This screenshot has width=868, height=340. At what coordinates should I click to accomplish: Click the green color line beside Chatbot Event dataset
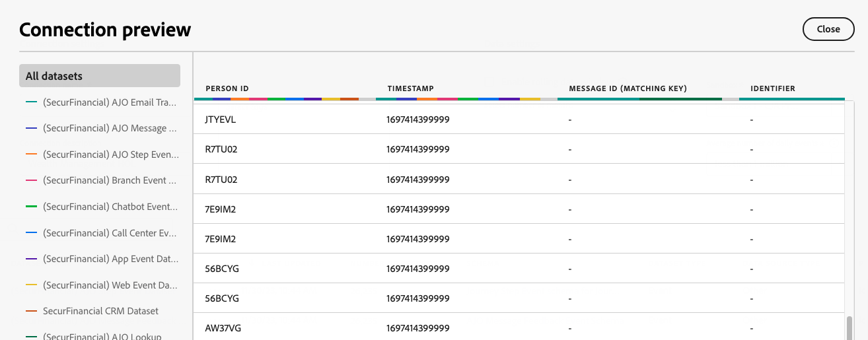point(31,207)
